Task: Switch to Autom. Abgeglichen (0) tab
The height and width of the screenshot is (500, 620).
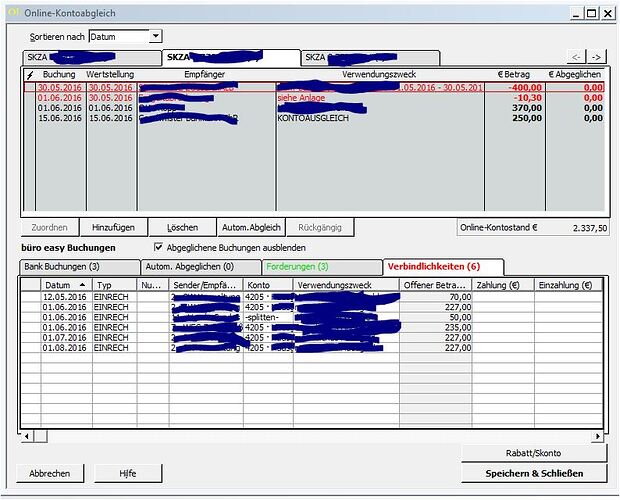Action: pos(201,267)
